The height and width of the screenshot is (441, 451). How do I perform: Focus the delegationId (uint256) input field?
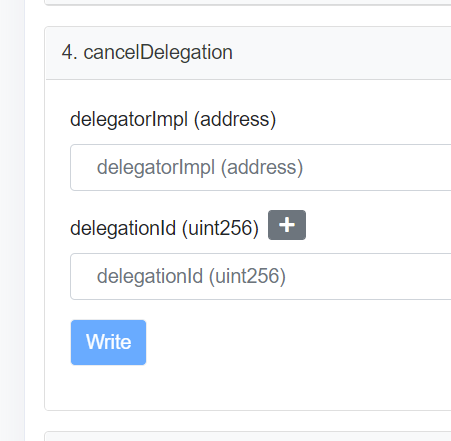tap(261, 276)
